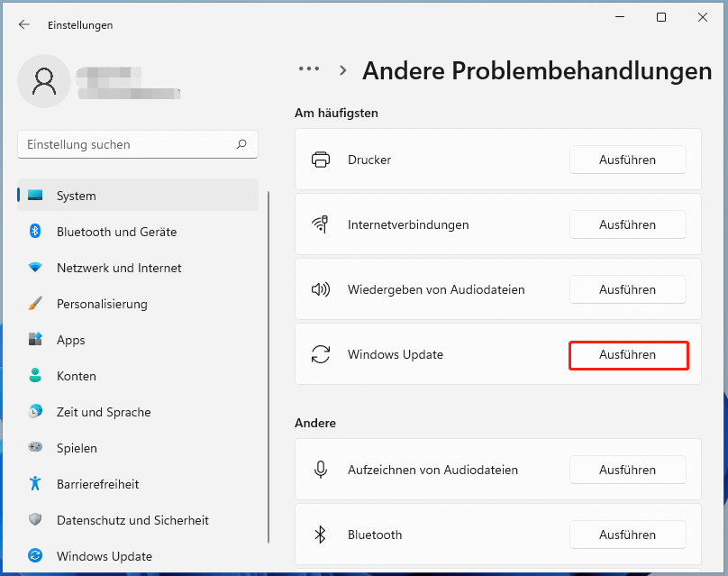Click the microphone icon for Aufzeichnen
This screenshot has height=576, width=728.
pyautogui.click(x=321, y=470)
